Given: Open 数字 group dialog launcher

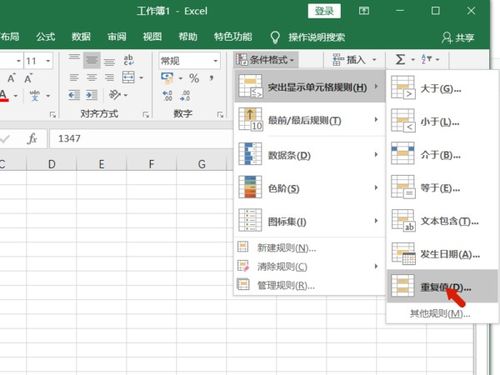Looking at the screenshot, I should click(x=220, y=115).
